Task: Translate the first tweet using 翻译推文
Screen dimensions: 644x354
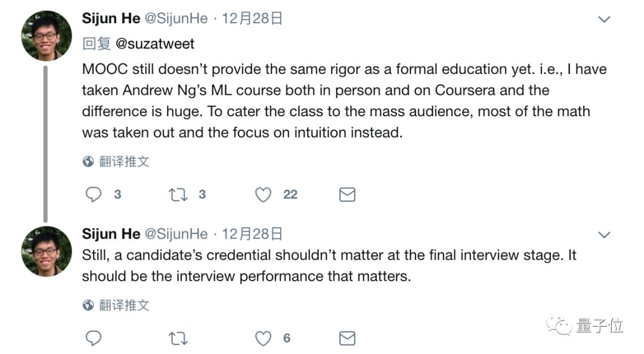Action: (x=124, y=162)
